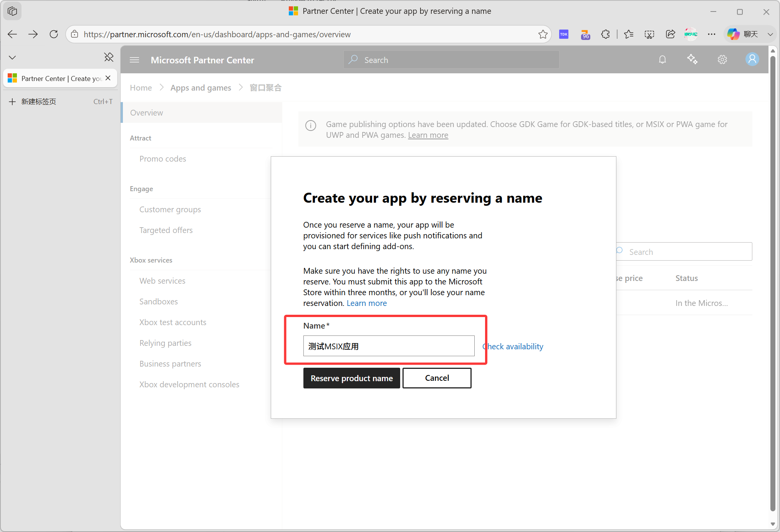The image size is (780, 532).
Task: Open Copilot chat button
Action: (743, 35)
